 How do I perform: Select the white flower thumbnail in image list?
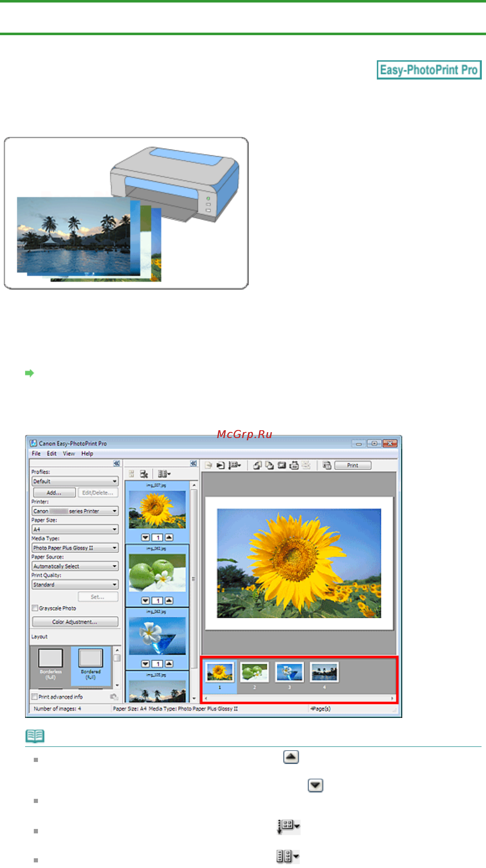click(x=157, y=636)
